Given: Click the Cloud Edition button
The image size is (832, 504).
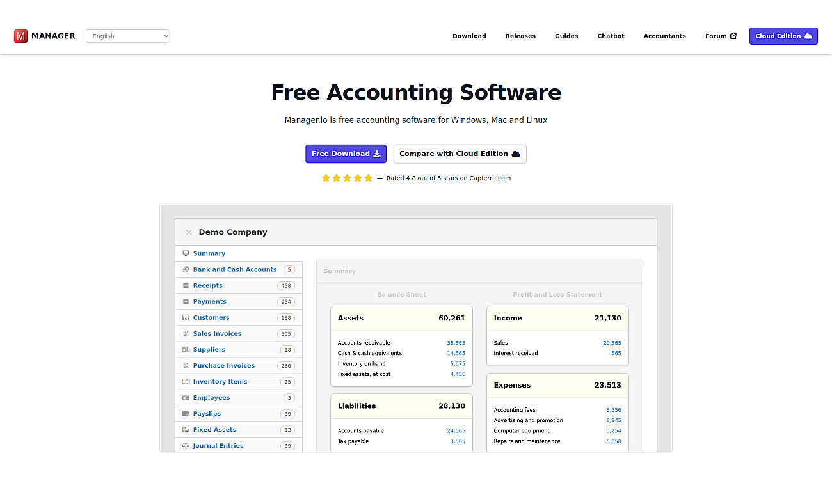Looking at the screenshot, I should [783, 36].
